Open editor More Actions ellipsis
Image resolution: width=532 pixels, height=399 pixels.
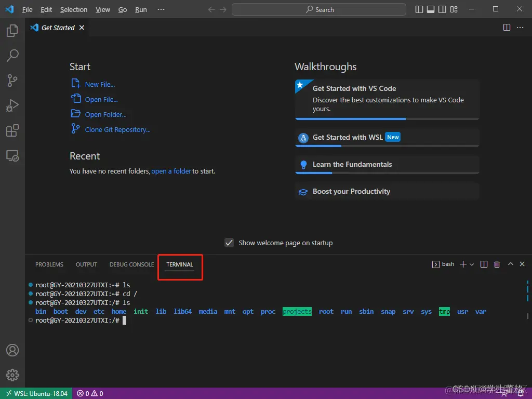(x=520, y=28)
